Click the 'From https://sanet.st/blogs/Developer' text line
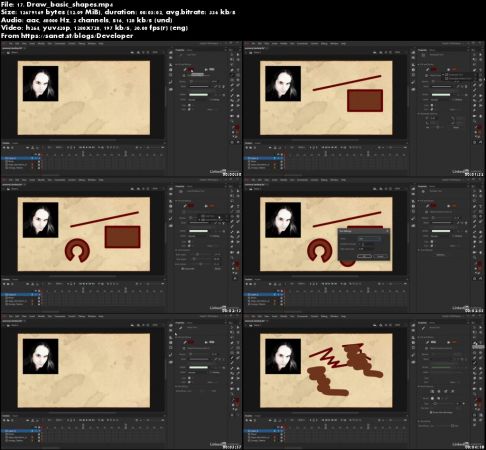Viewport: 486px width, 450px height. pyautogui.click(x=67, y=36)
